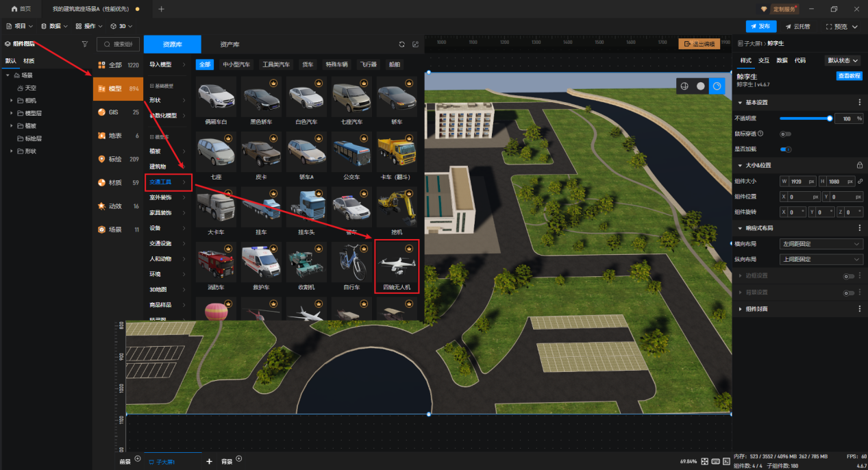Open keyboard shortcuts icon in status bar
Image resolution: width=868 pixels, height=470 pixels.
[x=715, y=461]
